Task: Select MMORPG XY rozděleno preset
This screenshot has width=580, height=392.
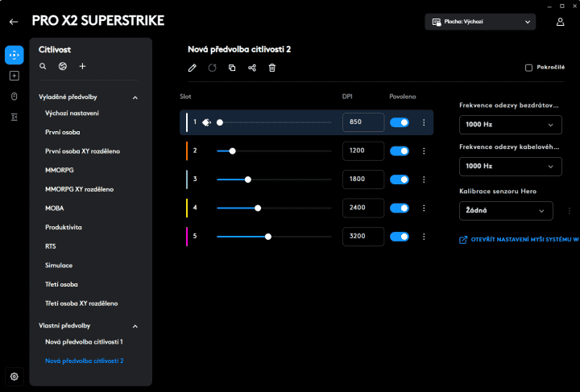Action: (79, 189)
